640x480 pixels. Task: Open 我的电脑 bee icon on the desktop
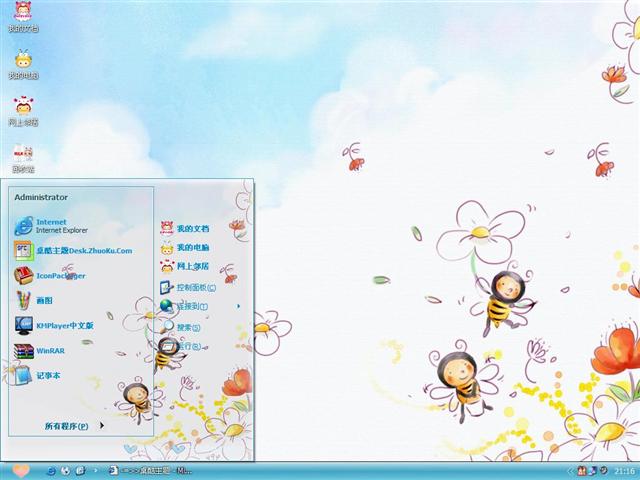pyautogui.click(x=23, y=64)
